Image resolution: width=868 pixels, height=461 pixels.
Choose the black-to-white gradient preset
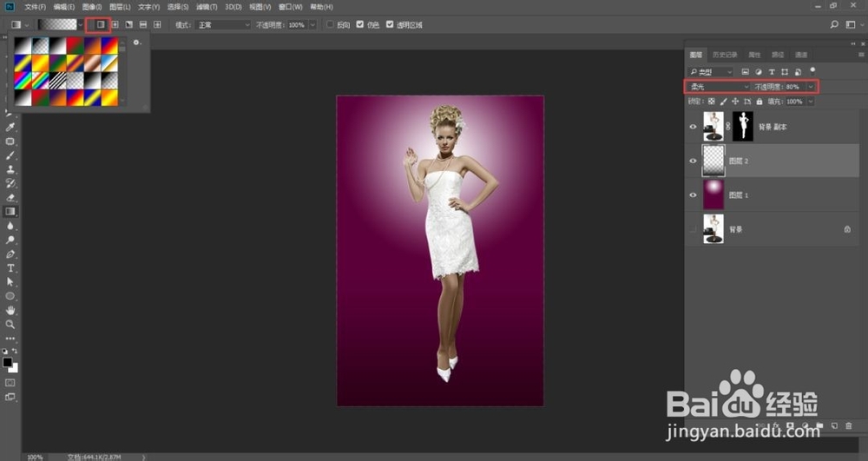click(57, 45)
